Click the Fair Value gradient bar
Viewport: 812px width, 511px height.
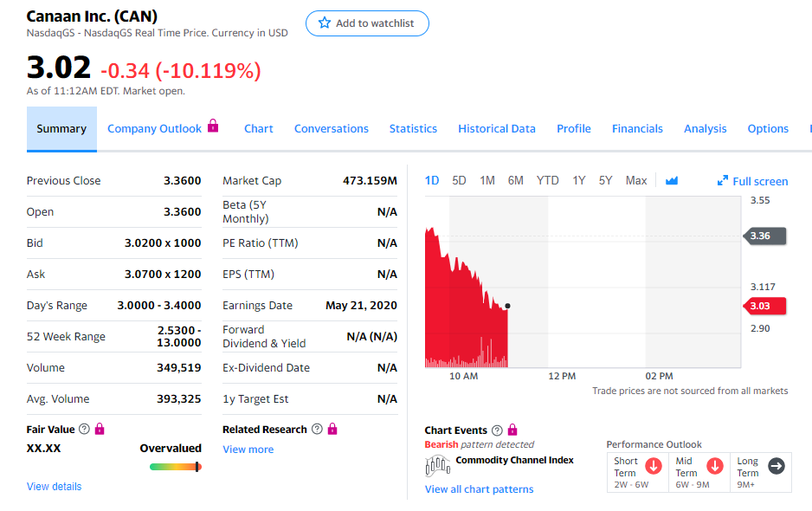pos(175,467)
